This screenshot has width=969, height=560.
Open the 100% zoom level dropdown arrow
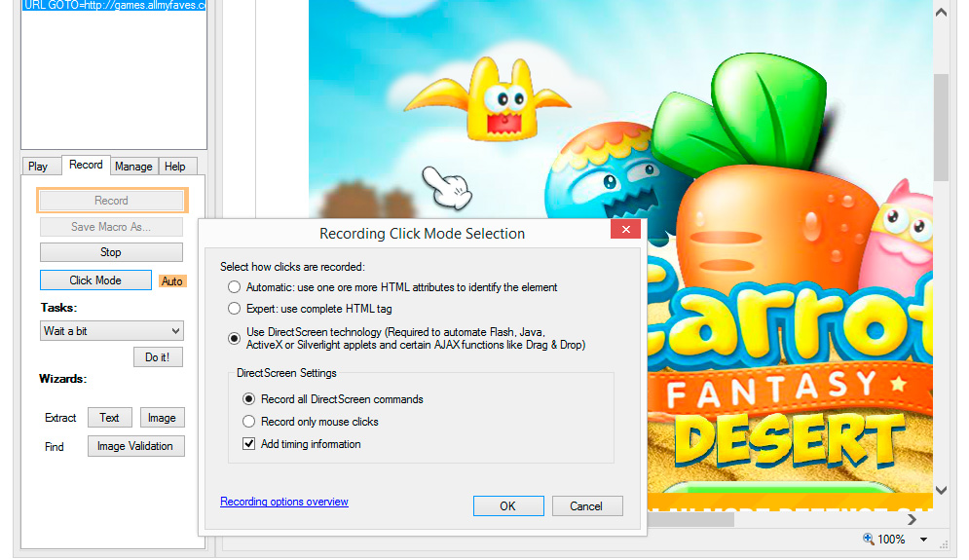coord(924,540)
